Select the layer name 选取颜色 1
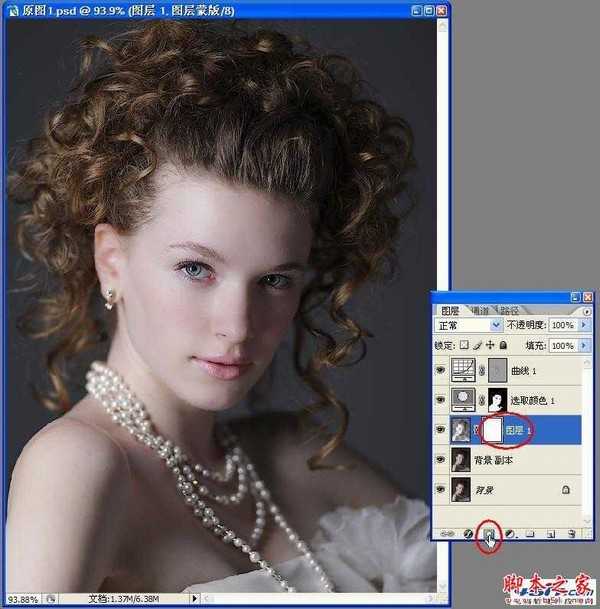Image resolution: width=600 pixels, height=609 pixels. [x=532, y=400]
